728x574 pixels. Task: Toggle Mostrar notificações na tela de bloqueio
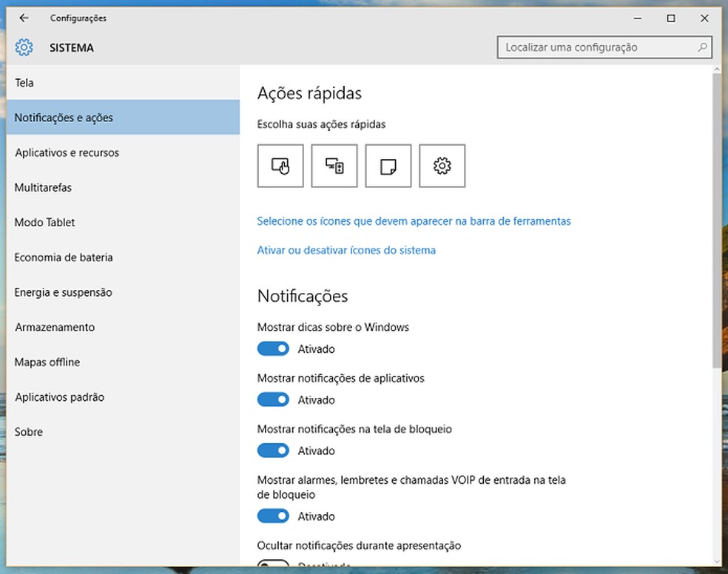[273, 450]
